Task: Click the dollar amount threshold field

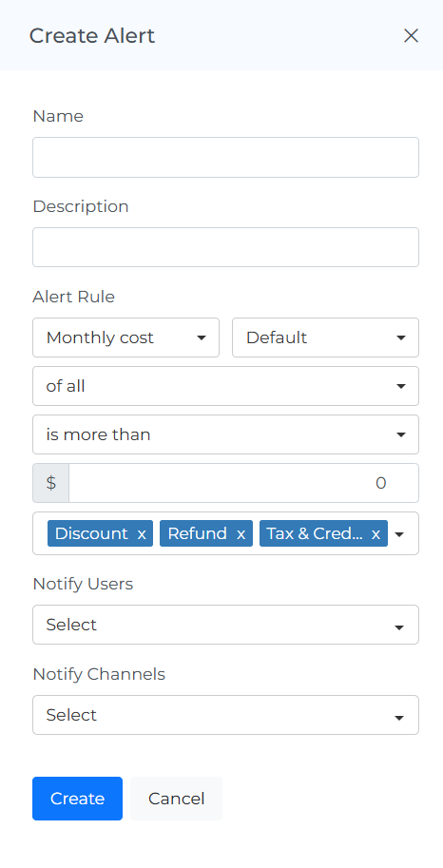Action: 243,483
